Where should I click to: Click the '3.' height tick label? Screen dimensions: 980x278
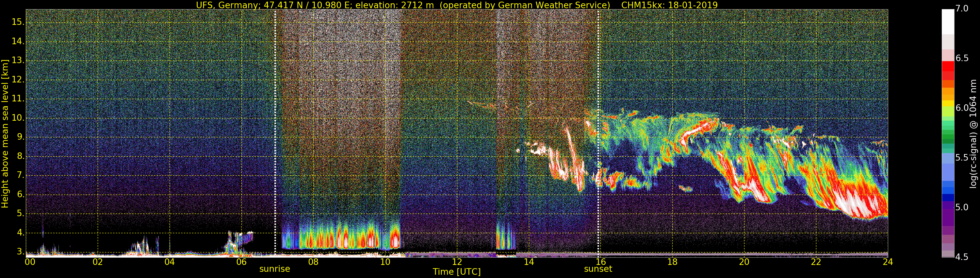coord(21,252)
